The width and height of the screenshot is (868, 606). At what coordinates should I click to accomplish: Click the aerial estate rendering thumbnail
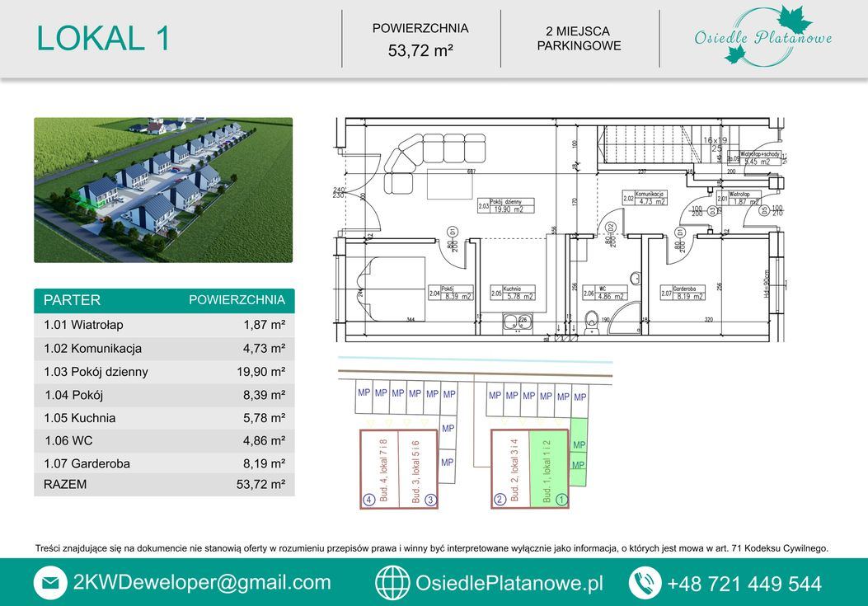(x=163, y=190)
